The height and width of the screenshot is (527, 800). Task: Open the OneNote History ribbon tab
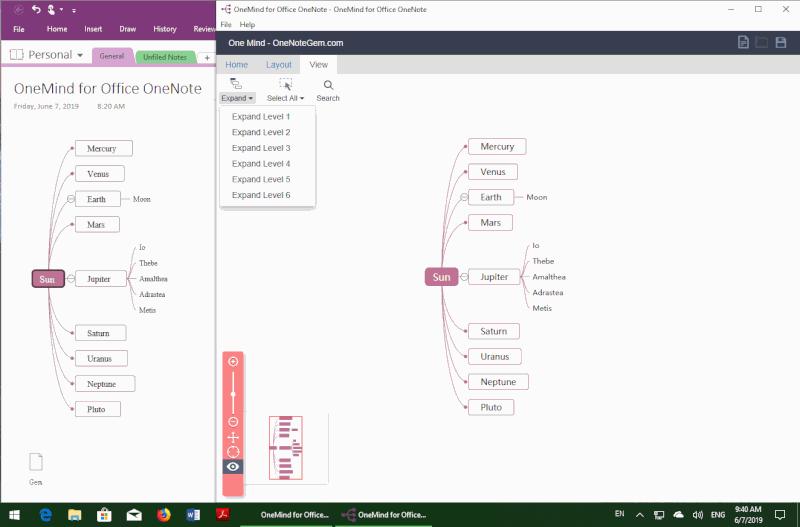165,29
